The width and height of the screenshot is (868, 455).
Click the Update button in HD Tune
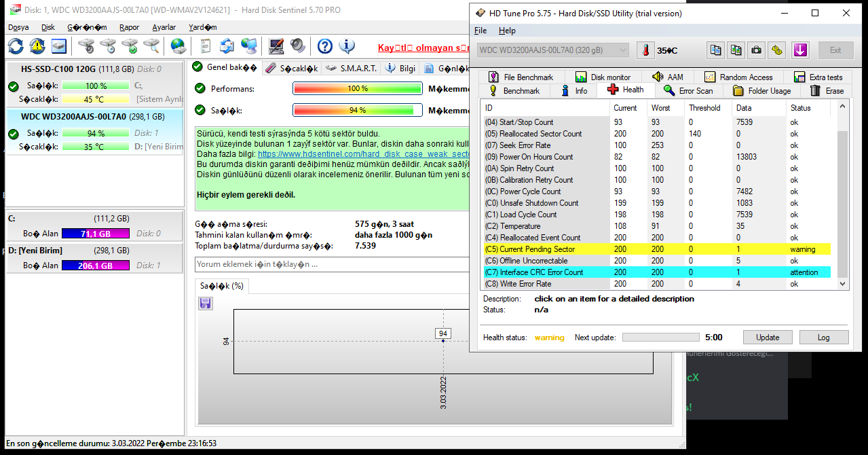[768, 338]
